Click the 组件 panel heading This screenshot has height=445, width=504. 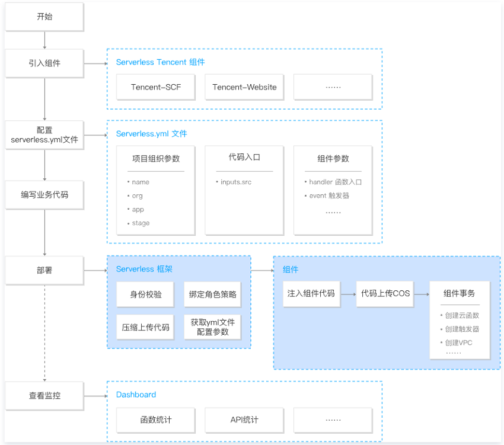pos(291,269)
